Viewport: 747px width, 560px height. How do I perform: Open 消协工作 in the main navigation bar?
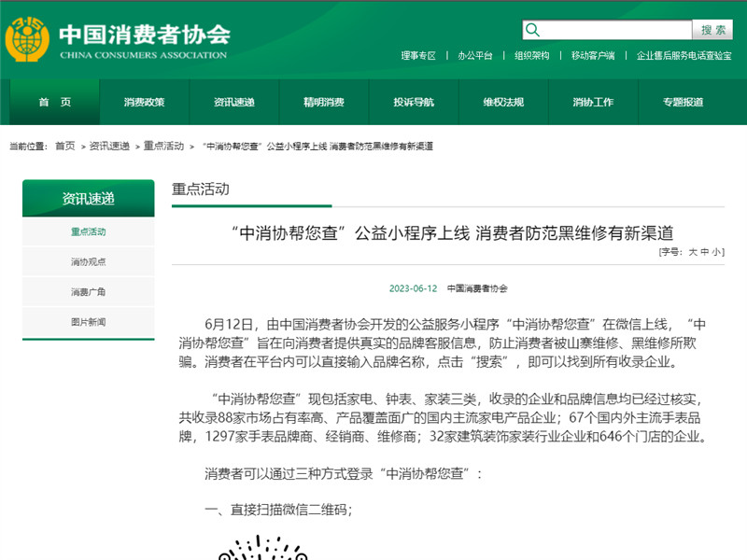(x=593, y=102)
